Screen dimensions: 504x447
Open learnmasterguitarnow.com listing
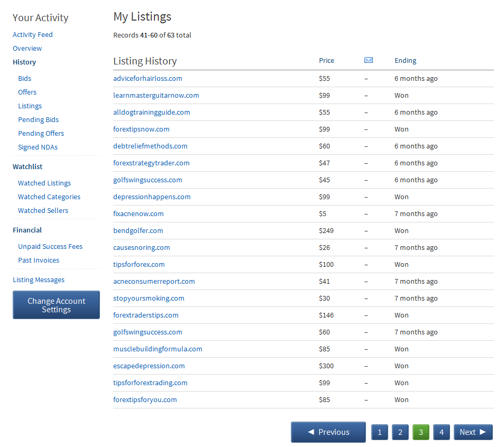156,96
